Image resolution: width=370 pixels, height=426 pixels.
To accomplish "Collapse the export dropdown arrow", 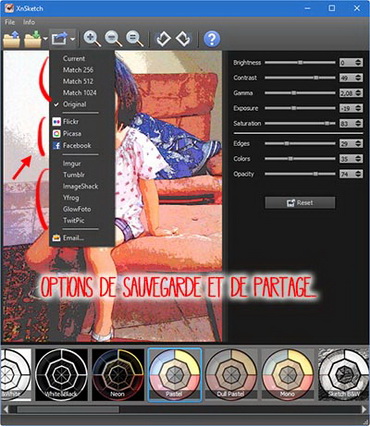I will pyautogui.click(x=72, y=39).
